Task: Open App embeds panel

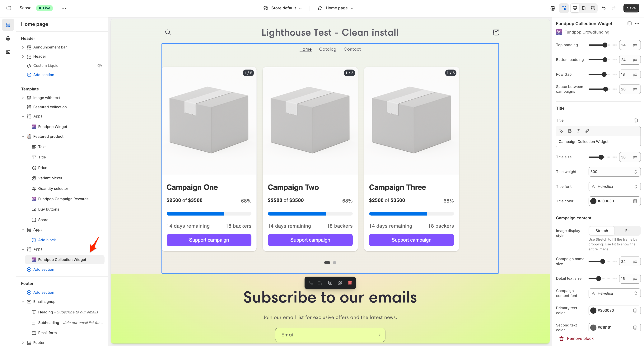Action: point(8,52)
